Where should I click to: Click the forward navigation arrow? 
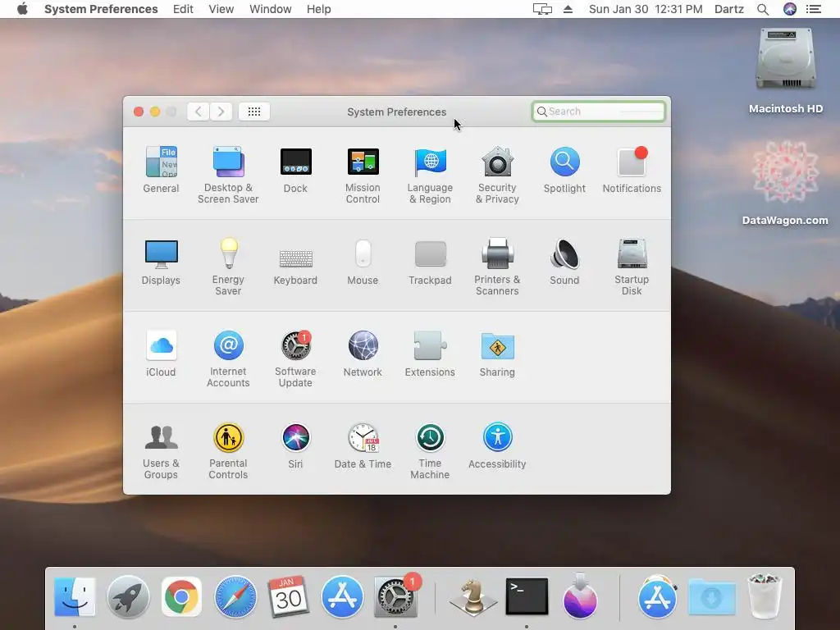tap(221, 112)
